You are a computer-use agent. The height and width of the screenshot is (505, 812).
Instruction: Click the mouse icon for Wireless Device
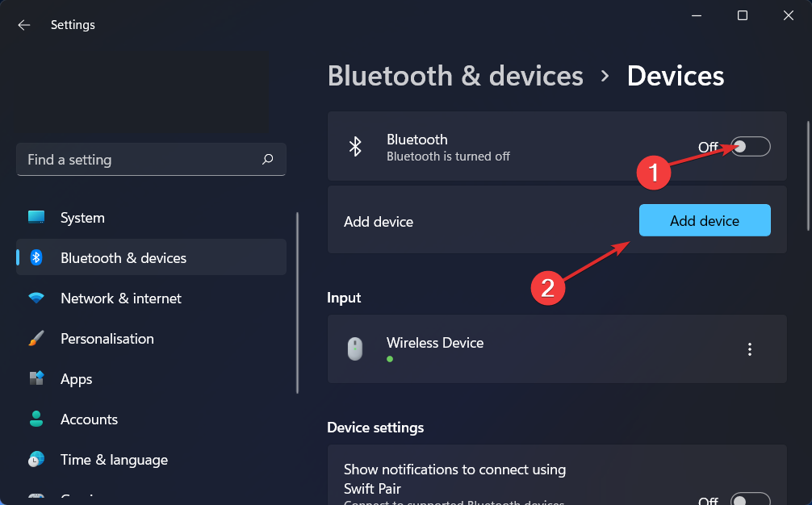(x=355, y=348)
